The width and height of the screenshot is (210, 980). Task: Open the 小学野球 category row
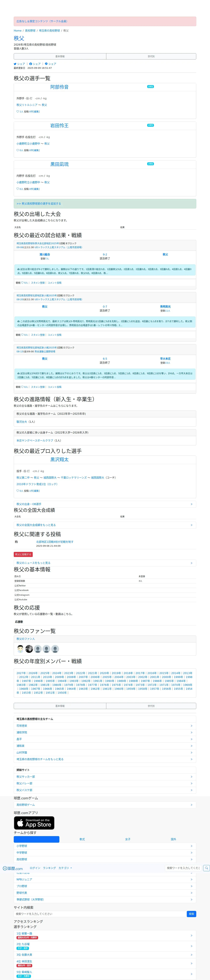[105, 846]
